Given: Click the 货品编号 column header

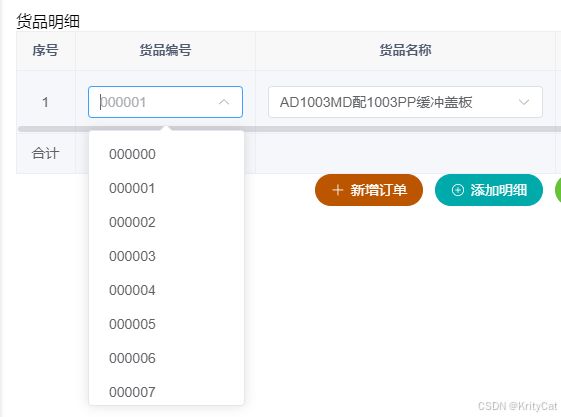Looking at the screenshot, I should click(165, 50).
